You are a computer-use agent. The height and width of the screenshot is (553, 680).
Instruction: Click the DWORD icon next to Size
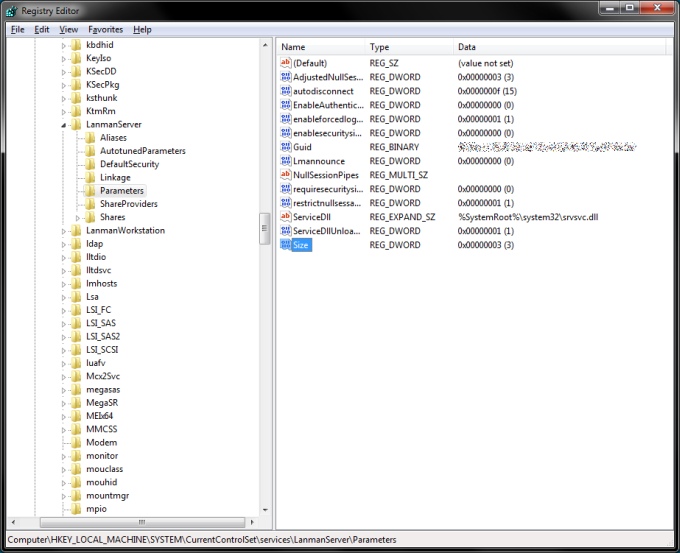(x=285, y=245)
